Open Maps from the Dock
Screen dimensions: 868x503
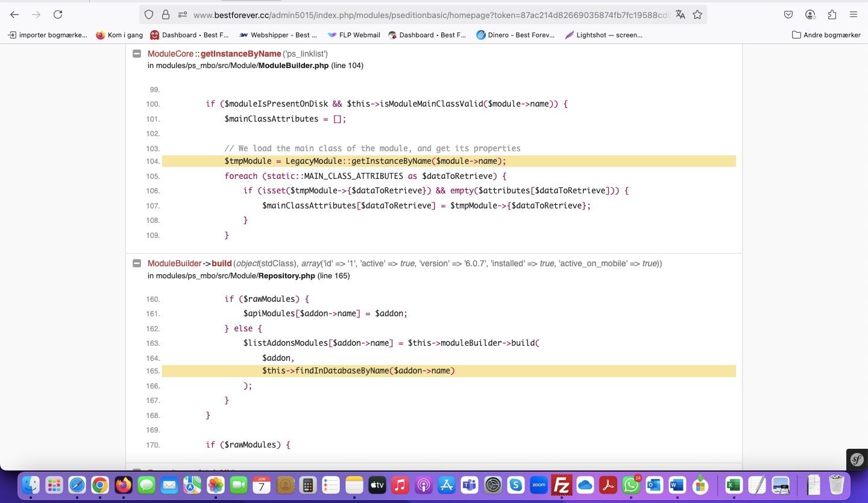(192, 485)
